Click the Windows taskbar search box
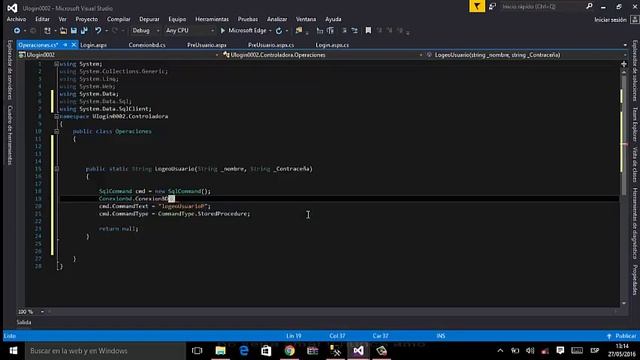 click(105, 351)
